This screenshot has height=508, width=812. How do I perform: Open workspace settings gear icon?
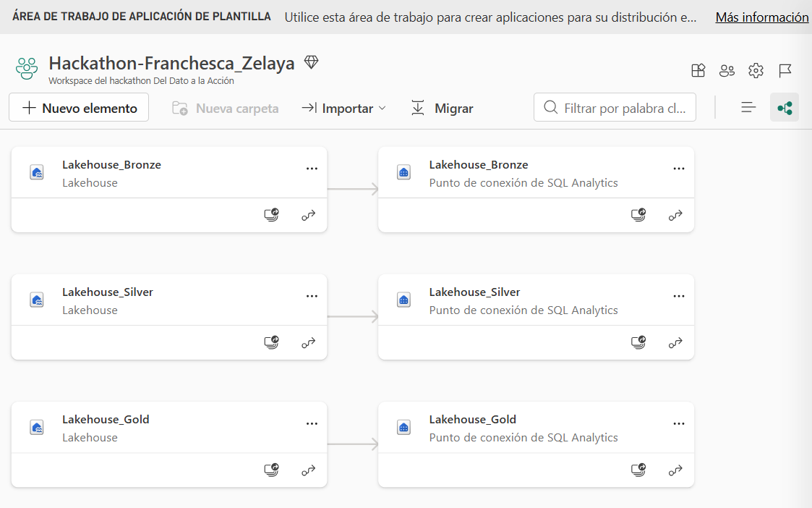(756, 70)
